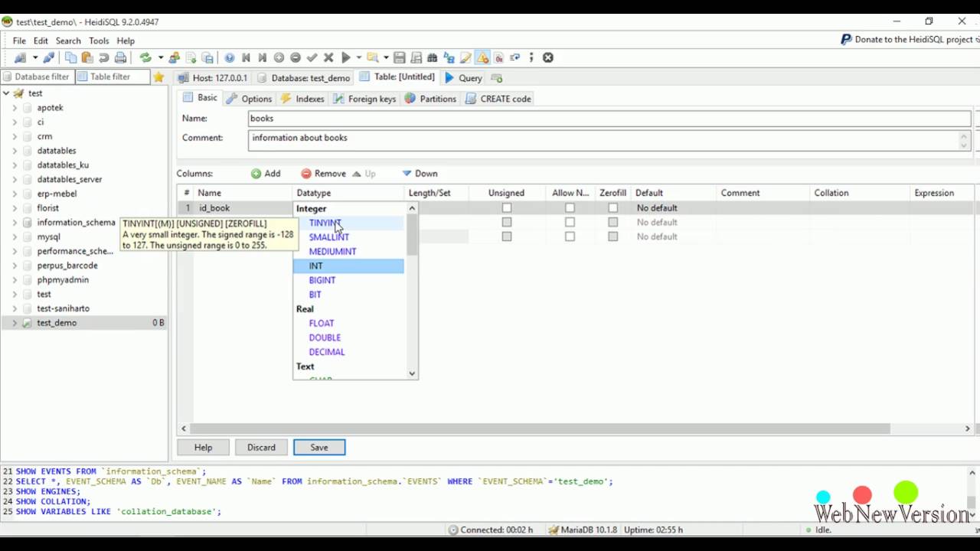
Task: Expand the crm database node
Action: tap(15, 136)
